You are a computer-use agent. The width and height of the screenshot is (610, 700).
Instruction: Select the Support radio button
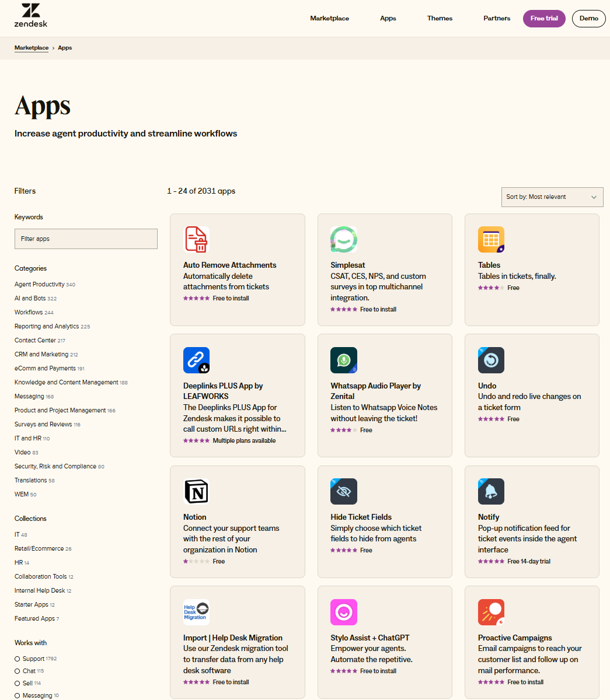tap(18, 659)
